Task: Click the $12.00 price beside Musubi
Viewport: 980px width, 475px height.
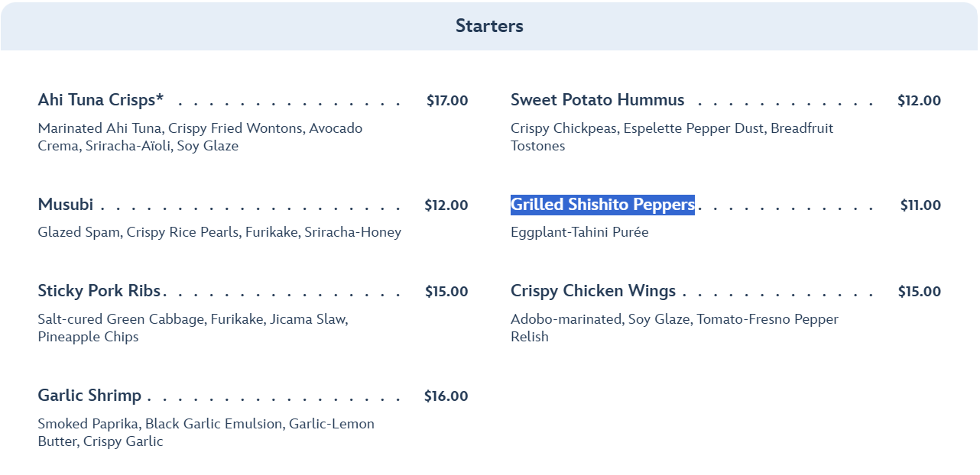Action: click(446, 205)
